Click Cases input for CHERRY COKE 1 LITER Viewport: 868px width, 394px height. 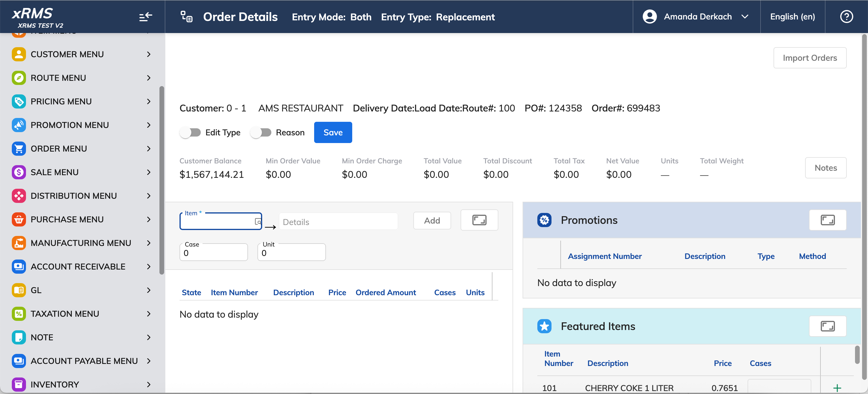(779, 386)
